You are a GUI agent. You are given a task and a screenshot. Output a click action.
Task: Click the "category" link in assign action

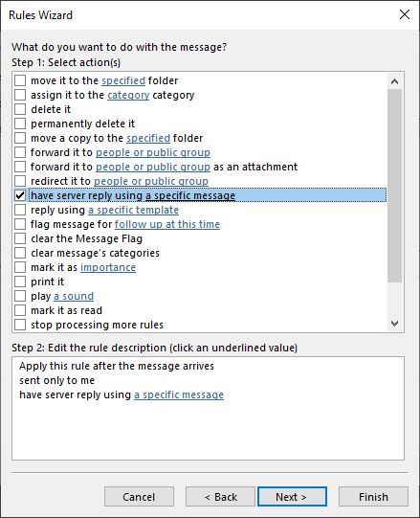(x=128, y=95)
